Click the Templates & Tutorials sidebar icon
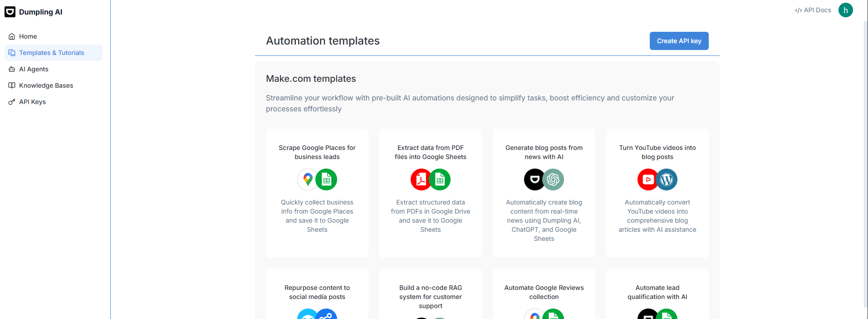868x319 pixels. (12, 53)
